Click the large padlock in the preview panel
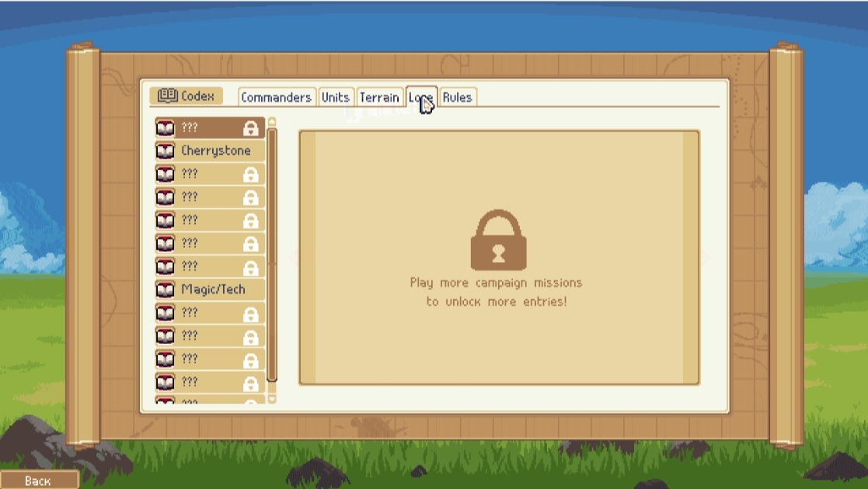The image size is (868, 489). pyautogui.click(x=498, y=240)
